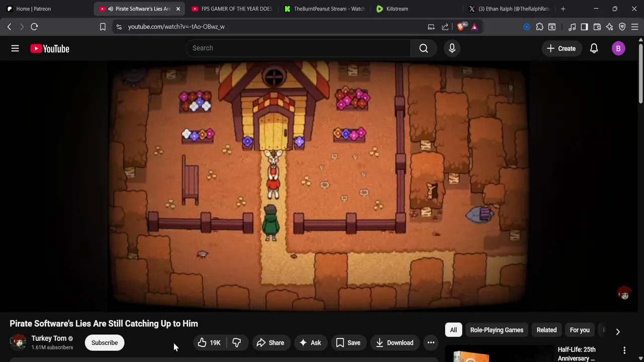Image resolution: width=644 pixels, height=362 pixels.
Task: Close the Pirate Software YouTube tab
Action: point(178,9)
